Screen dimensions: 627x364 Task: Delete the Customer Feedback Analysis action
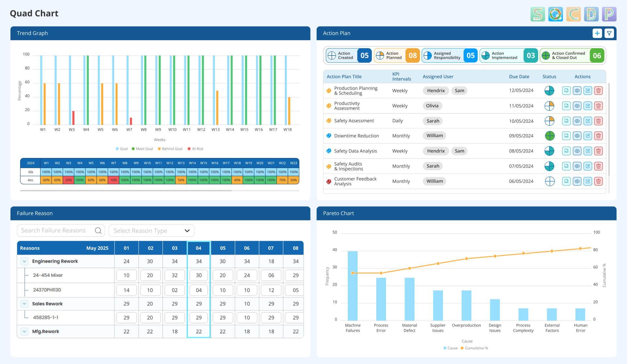598,181
